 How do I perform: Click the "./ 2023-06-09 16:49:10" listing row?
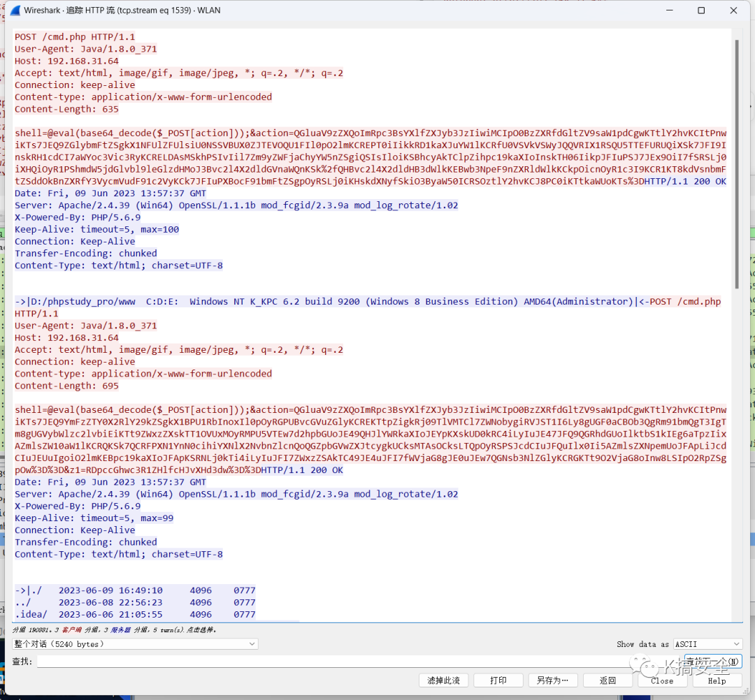click(x=135, y=590)
